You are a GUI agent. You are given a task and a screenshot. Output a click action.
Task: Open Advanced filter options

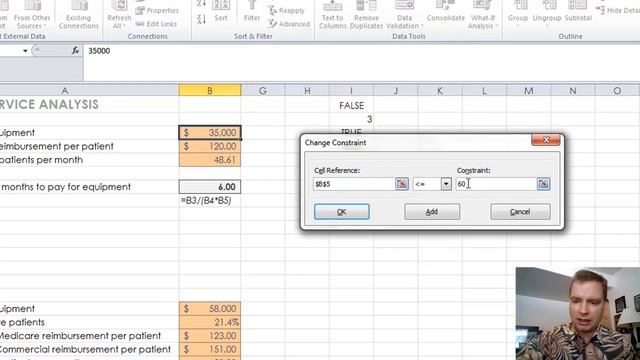(289, 24)
